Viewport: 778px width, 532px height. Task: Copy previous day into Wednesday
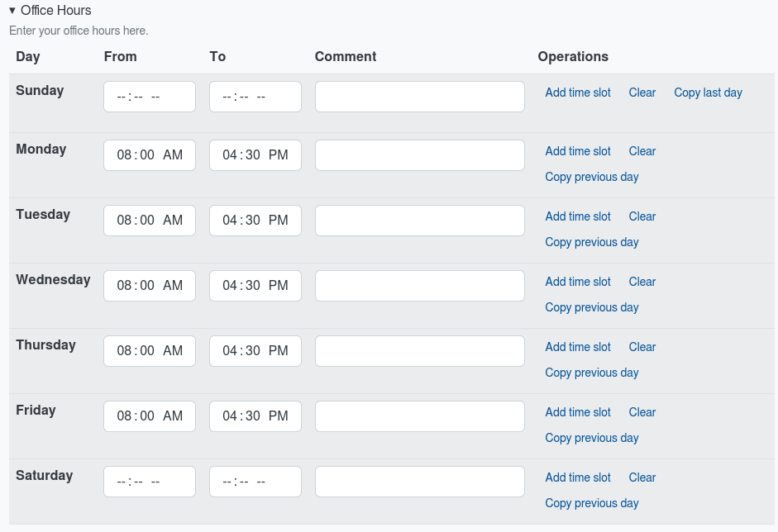tap(591, 306)
